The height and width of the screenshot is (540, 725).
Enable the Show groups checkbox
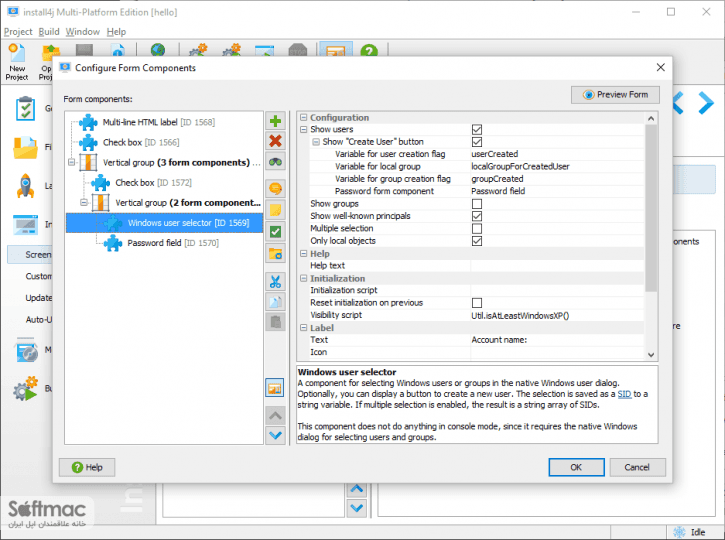pyautogui.click(x=477, y=204)
